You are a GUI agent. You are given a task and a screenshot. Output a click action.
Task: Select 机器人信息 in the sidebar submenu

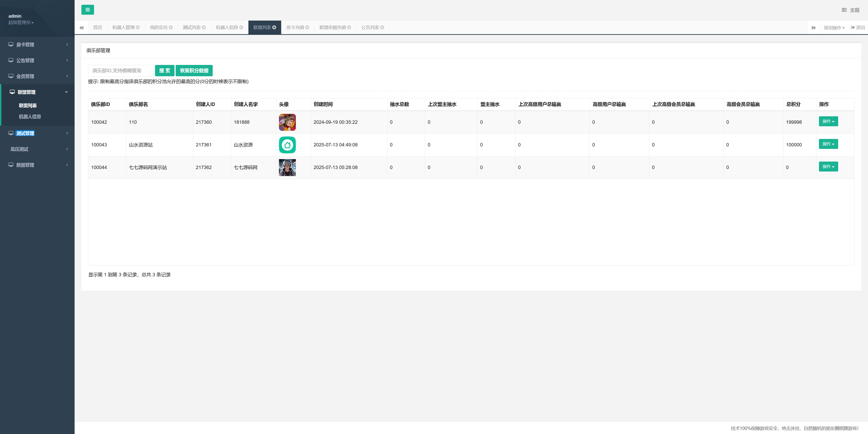(x=30, y=117)
